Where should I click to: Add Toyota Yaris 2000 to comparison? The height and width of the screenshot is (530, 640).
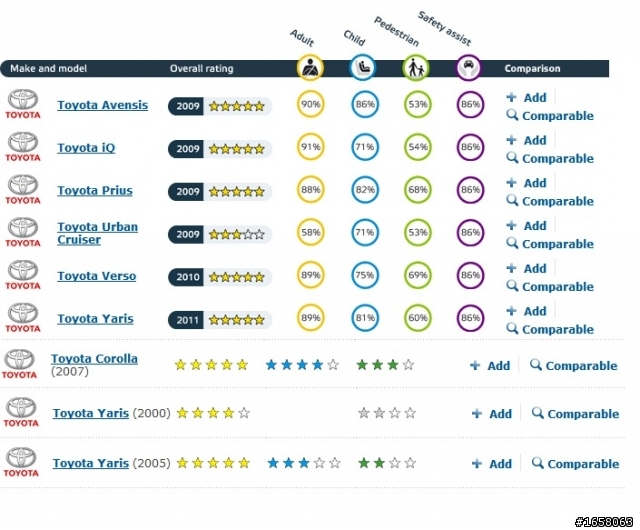(x=492, y=414)
